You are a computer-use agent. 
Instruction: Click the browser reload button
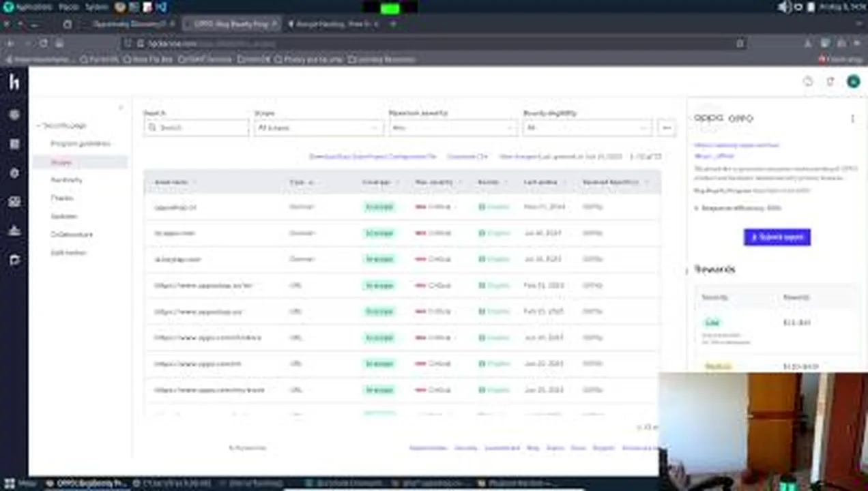[44, 43]
